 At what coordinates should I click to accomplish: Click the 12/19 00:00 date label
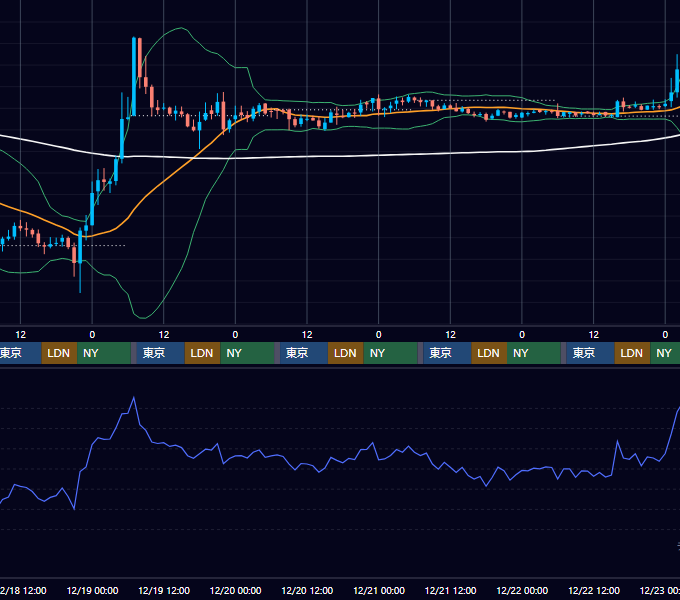(92, 590)
